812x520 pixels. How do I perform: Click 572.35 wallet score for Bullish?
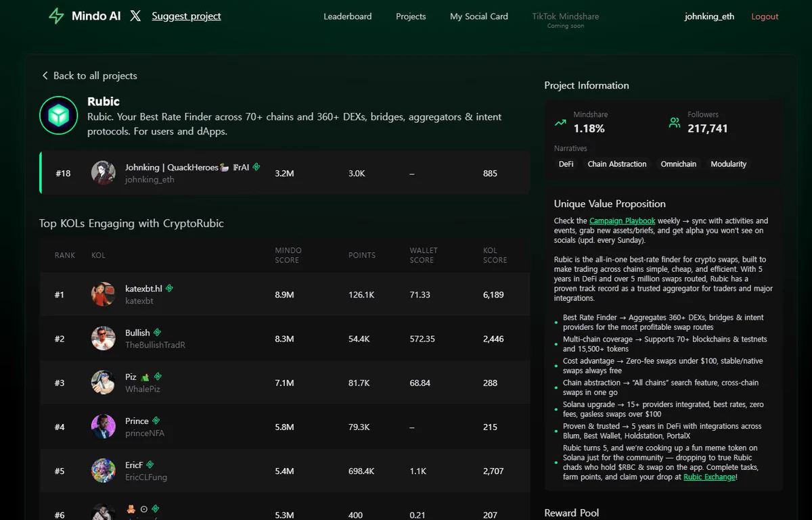point(422,339)
